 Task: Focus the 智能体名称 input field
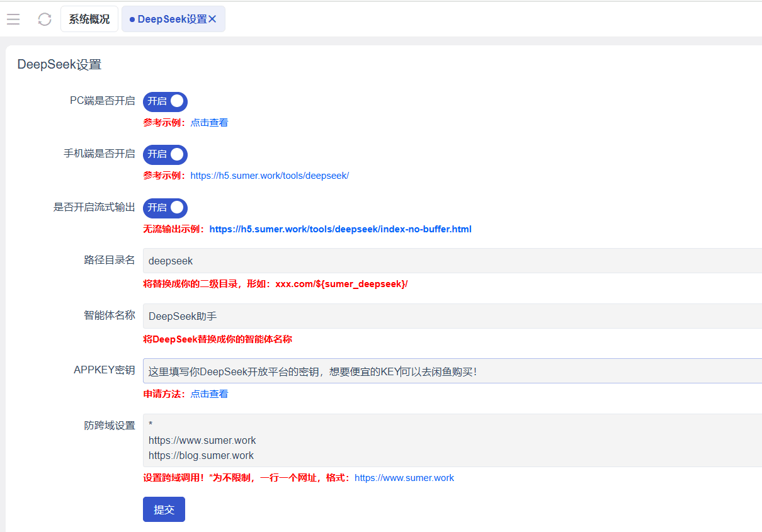tap(452, 316)
